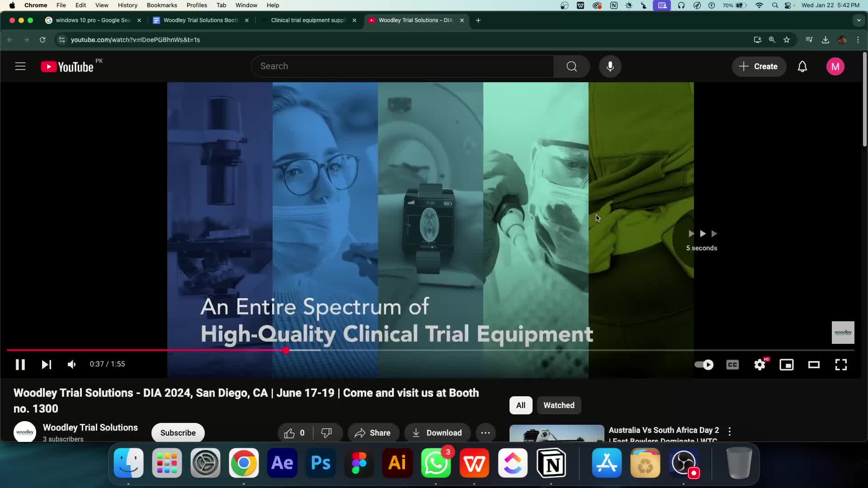Switch to theater mode
Viewport: 868px width, 488px height.
click(814, 365)
